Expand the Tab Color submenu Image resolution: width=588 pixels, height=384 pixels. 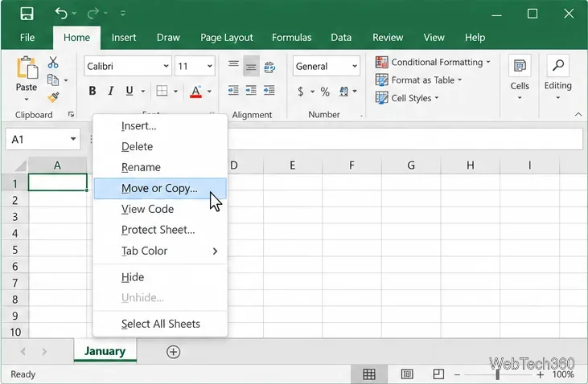click(x=160, y=251)
